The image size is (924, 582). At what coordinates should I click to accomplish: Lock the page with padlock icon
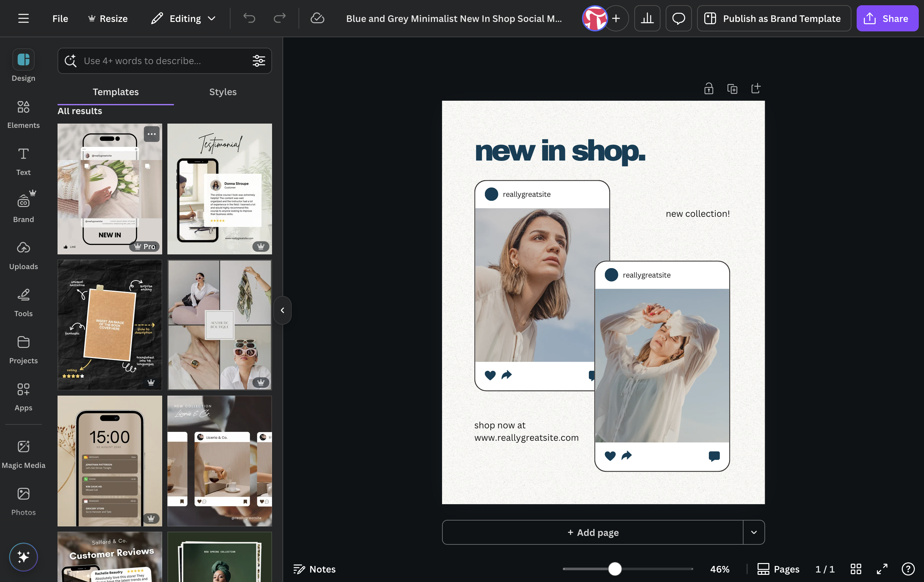(708, 89)
